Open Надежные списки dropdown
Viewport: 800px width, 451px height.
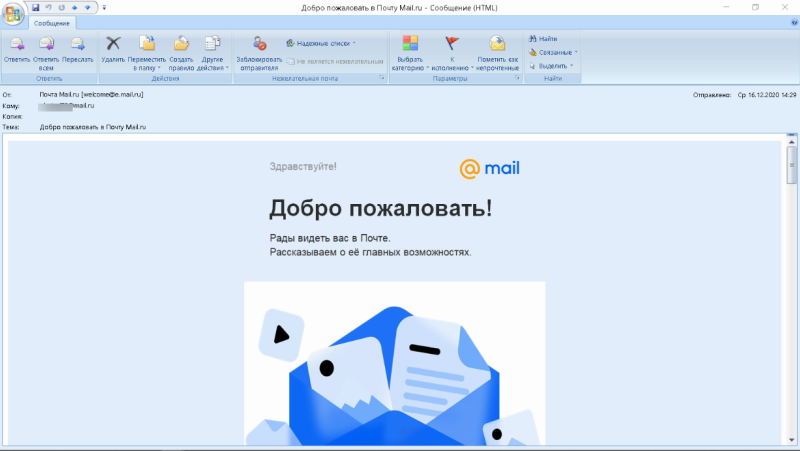320,43
